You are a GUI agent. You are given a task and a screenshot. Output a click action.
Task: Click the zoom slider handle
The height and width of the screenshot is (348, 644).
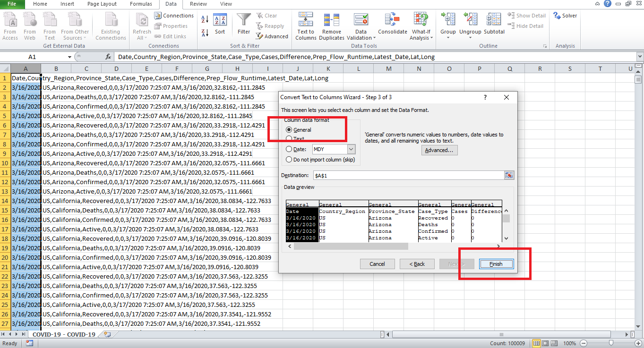pyautogui.click(x=611, y=343)
